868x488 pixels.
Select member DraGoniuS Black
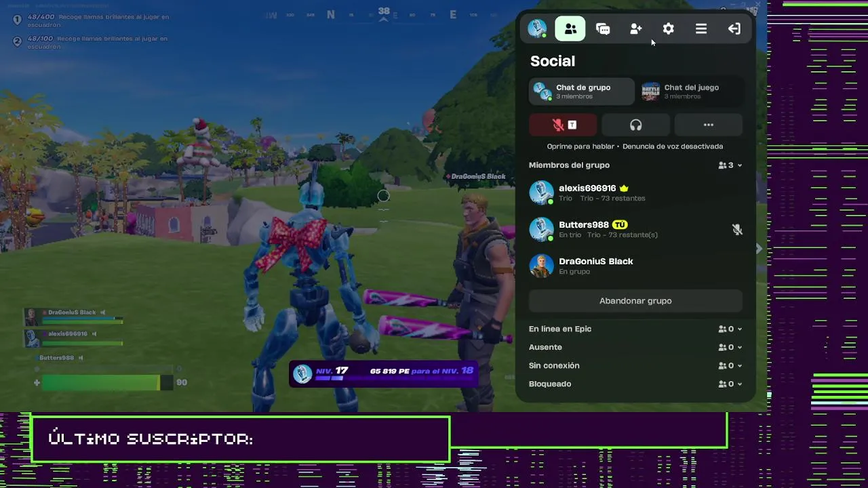click(x=635, y=266)
